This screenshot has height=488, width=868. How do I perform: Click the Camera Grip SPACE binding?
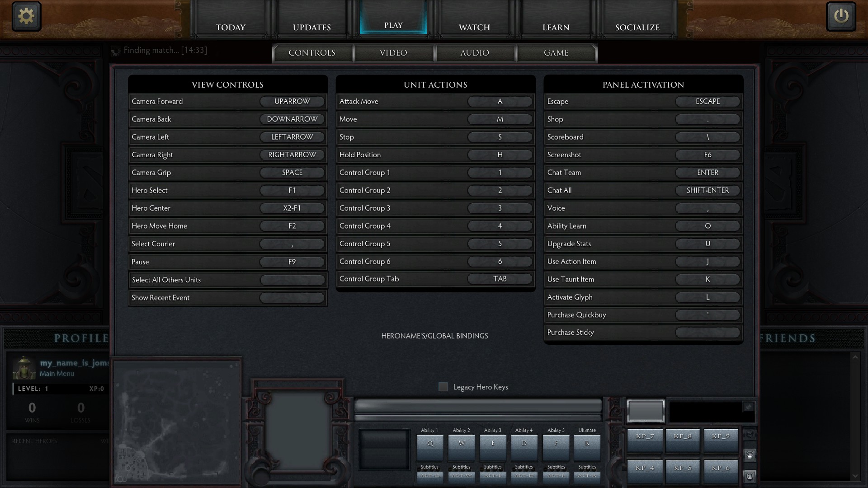[292, 173]
